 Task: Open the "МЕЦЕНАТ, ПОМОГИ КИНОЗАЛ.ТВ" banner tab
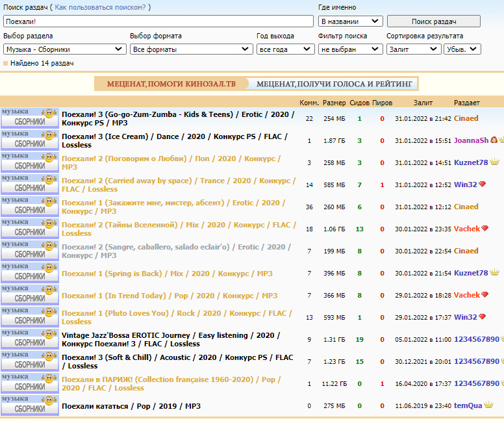[x=171, y=84]
